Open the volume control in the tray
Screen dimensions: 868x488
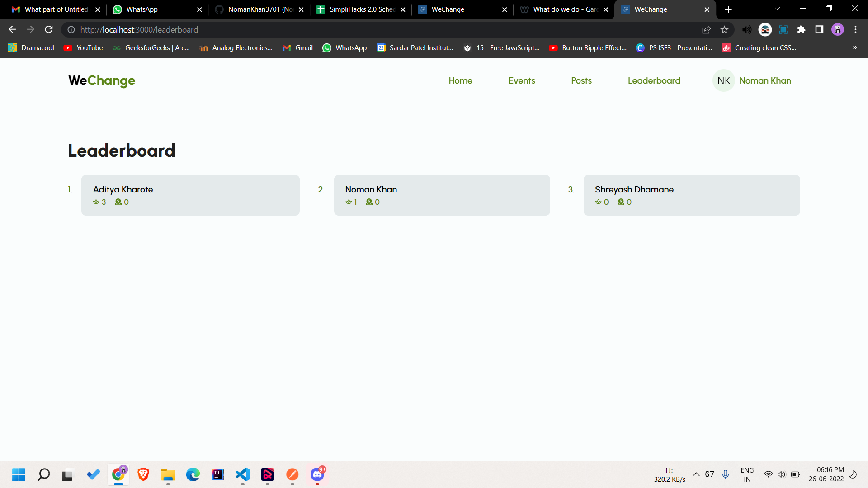click(781, 474)
